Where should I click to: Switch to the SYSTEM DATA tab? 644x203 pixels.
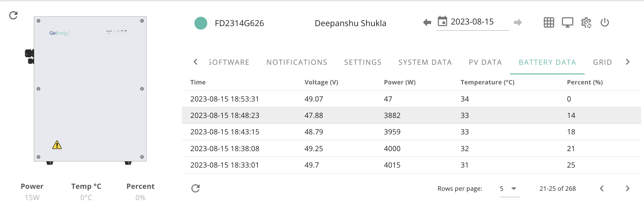(x=425, y=62)
